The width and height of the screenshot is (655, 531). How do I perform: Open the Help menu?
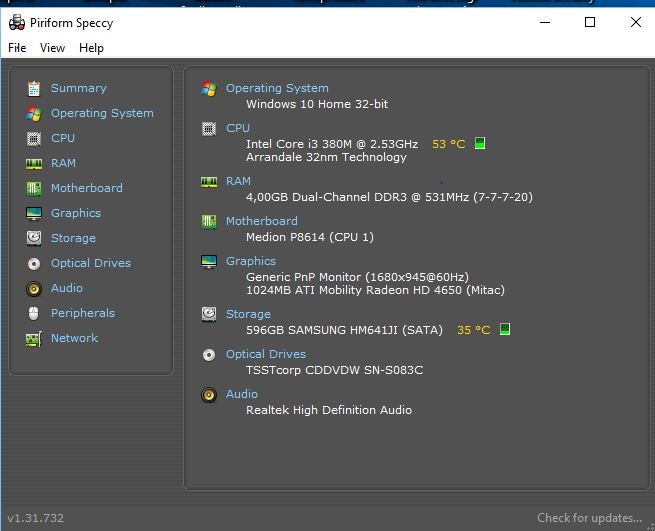click(x=91, y=48)
